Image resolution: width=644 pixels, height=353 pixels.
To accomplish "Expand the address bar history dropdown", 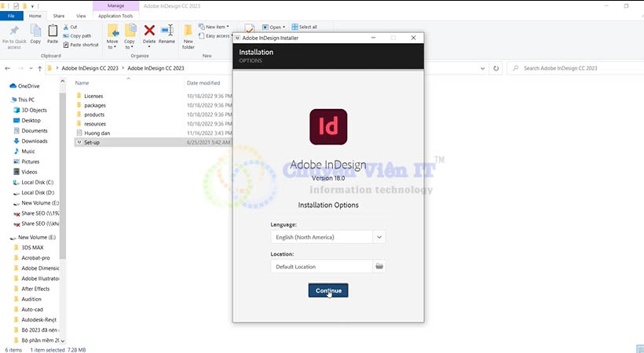I will point(482,68).
